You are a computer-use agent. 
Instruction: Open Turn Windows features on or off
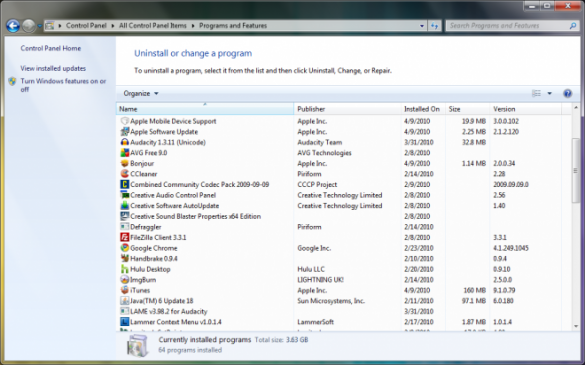63,85
